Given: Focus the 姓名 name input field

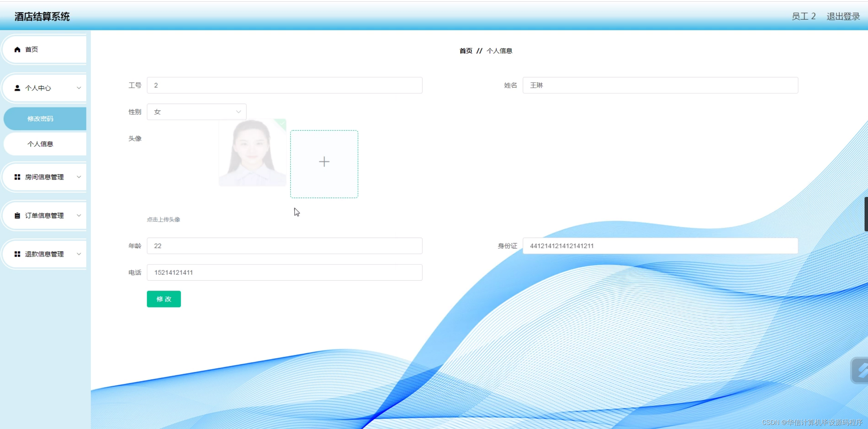Looking at the screenshot, I should coord(660,85).
